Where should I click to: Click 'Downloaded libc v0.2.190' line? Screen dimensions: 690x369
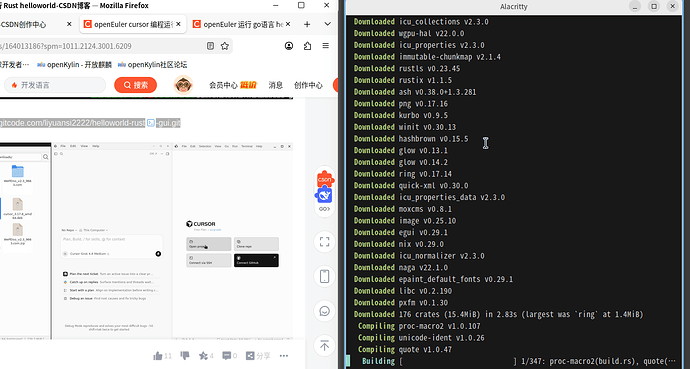click(403, 291)
